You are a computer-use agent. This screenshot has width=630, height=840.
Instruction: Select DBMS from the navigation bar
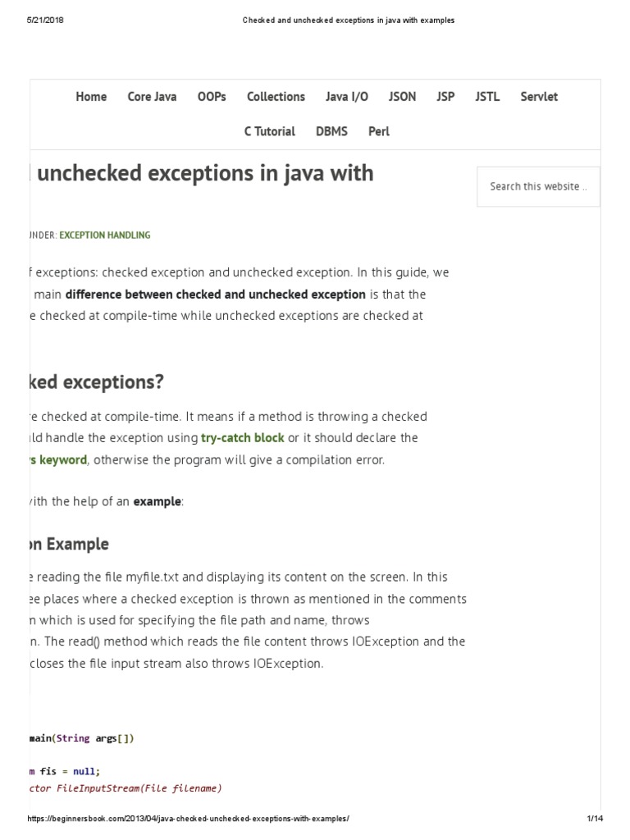tap(331, 131)
